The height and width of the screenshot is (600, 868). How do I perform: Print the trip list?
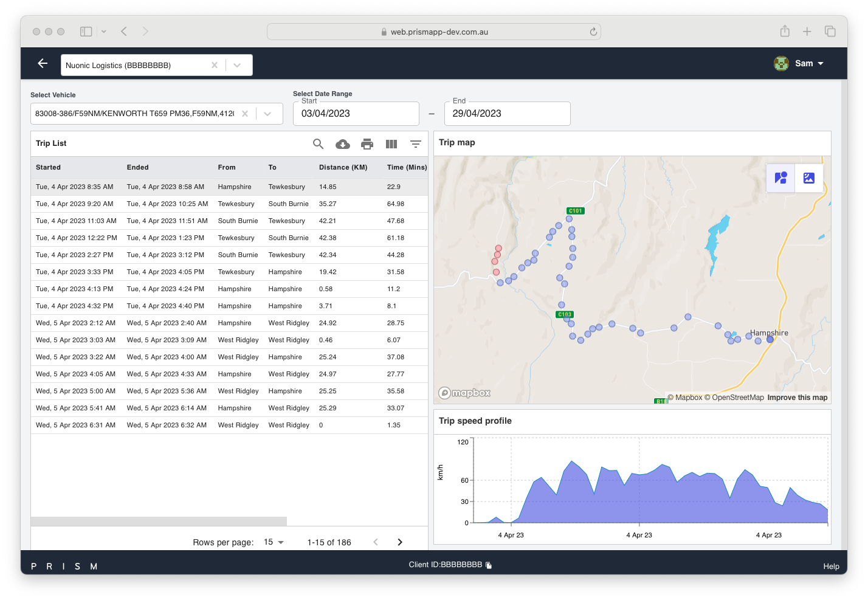367,144
